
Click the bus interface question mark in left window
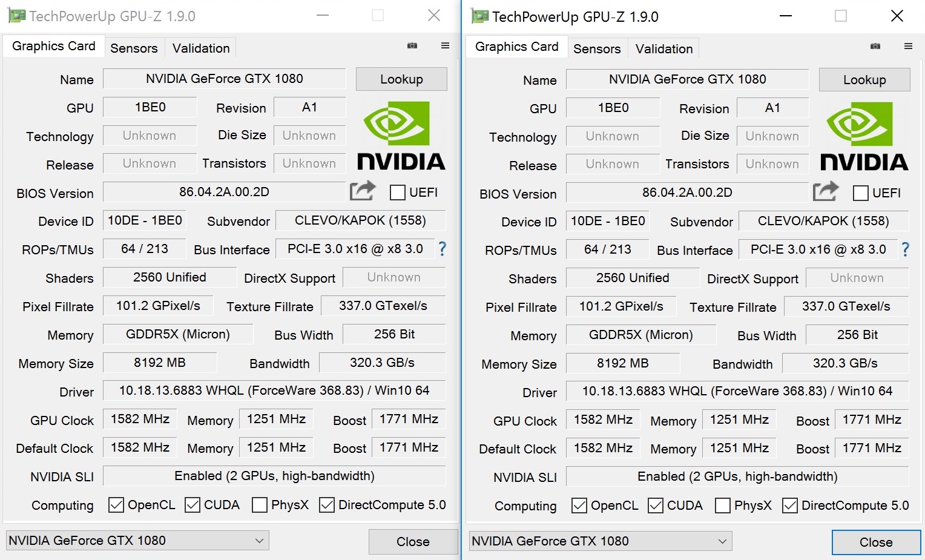coord(443,249)
